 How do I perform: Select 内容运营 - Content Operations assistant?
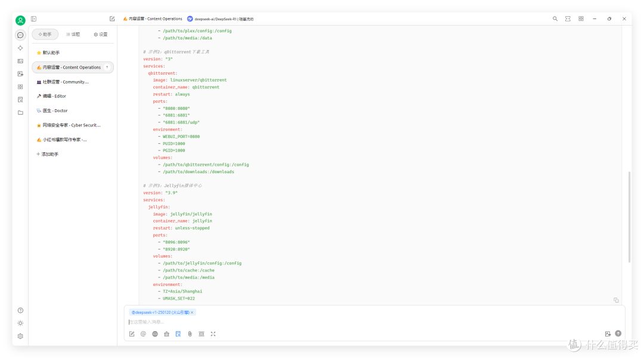(73, 67)
